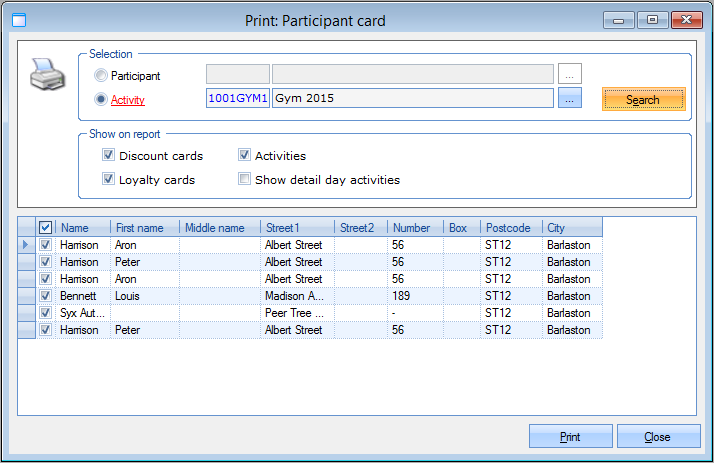Open the Activity lookup browse button

point(569,98)
